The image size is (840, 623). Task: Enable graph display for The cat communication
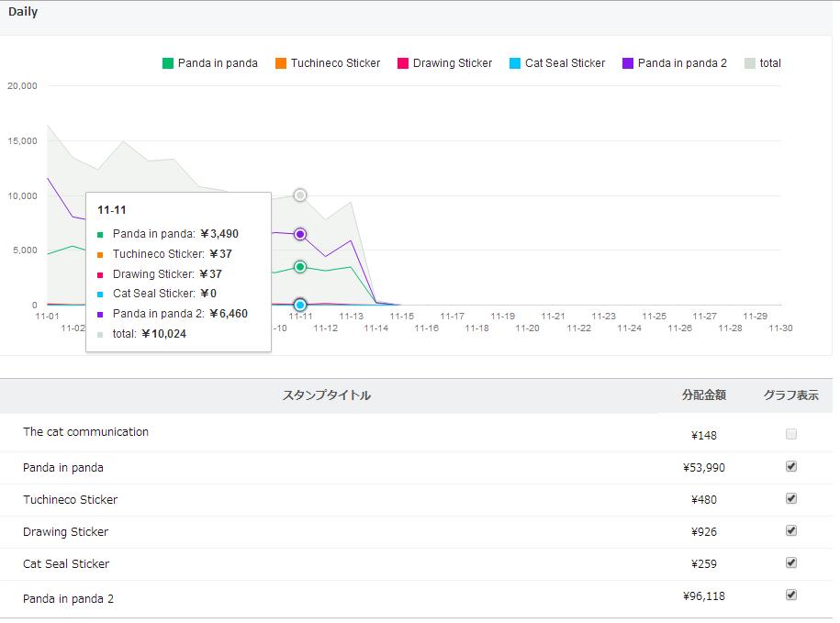pos(791,434)
